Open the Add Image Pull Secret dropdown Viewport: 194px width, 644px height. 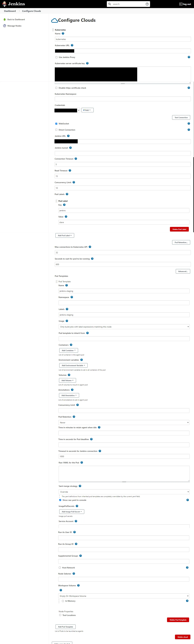[72, 512]
